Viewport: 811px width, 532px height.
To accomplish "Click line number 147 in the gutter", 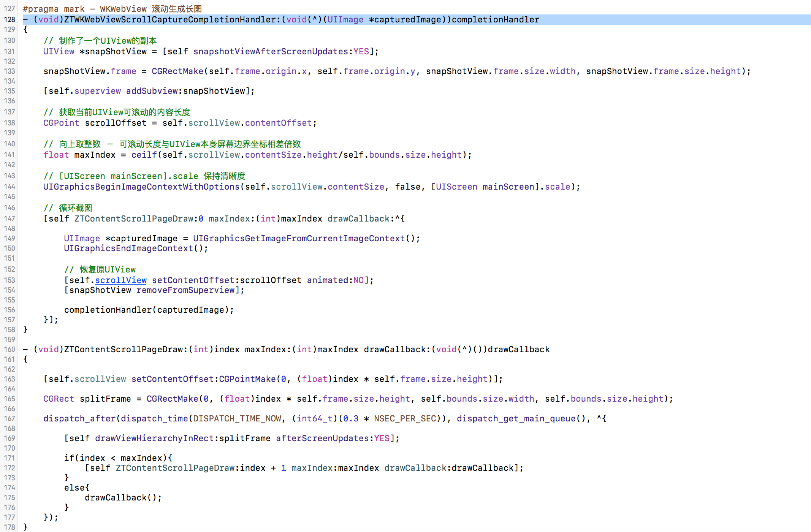I will coord(10,218).
